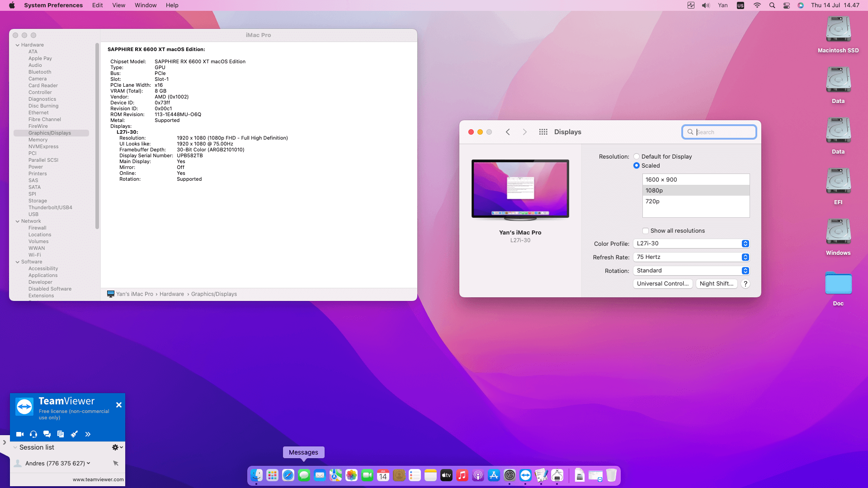The image size is (868, 488).
Task: Click the Universal Control button
Action: click(x=663, y=284)
